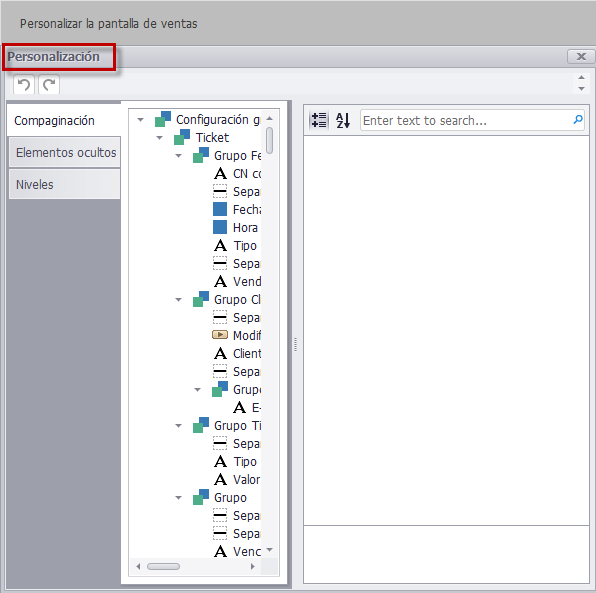Click the undo arrow icon

pos(24,84)
